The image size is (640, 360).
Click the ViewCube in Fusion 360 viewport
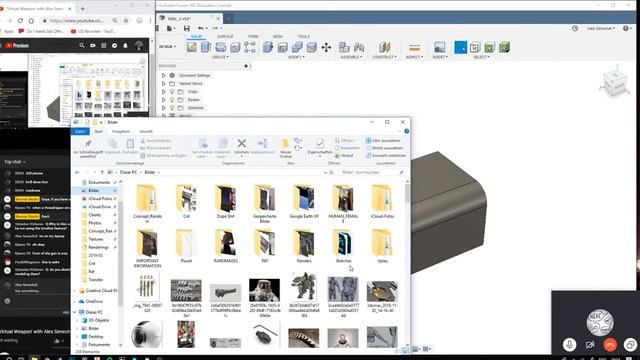pyautogui.click(x=615, y=83)
